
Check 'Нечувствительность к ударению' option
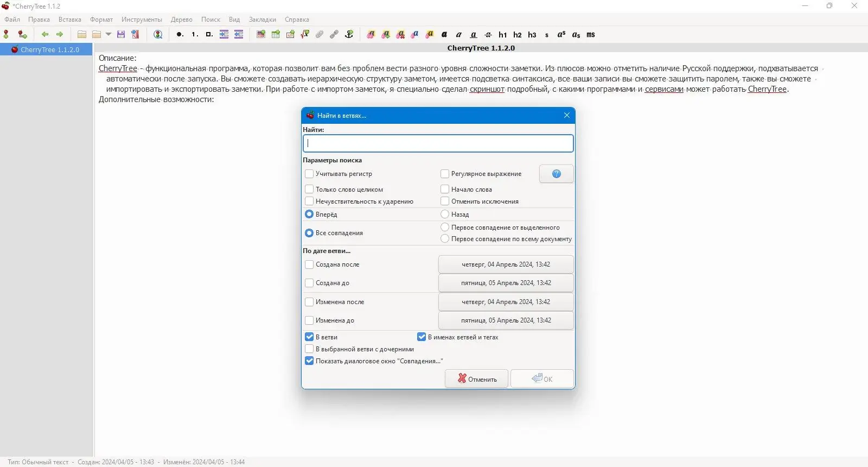point(309,201)
